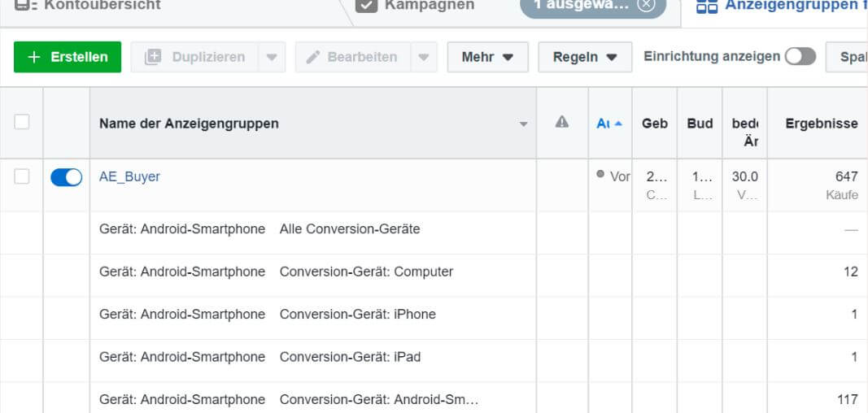Toggle 'Einrichtung anzeigen' switch
This screenshot has height=413, width=868.
800,56
